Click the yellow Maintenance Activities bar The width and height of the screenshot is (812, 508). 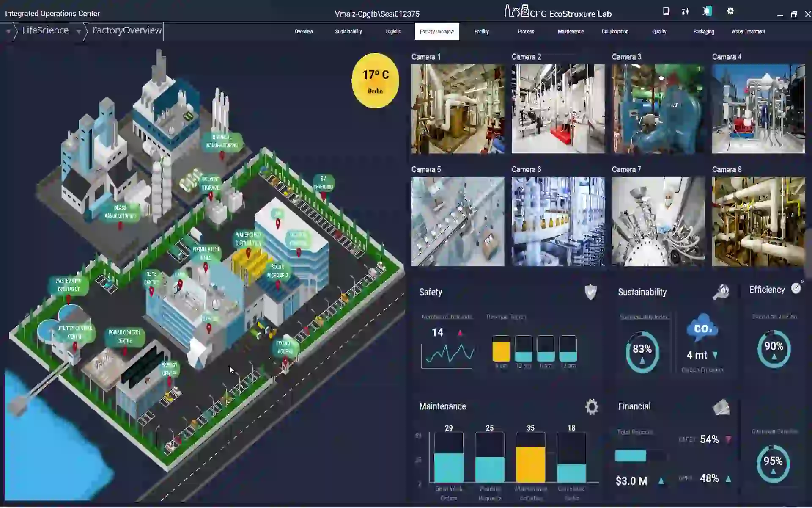point(530,464)
